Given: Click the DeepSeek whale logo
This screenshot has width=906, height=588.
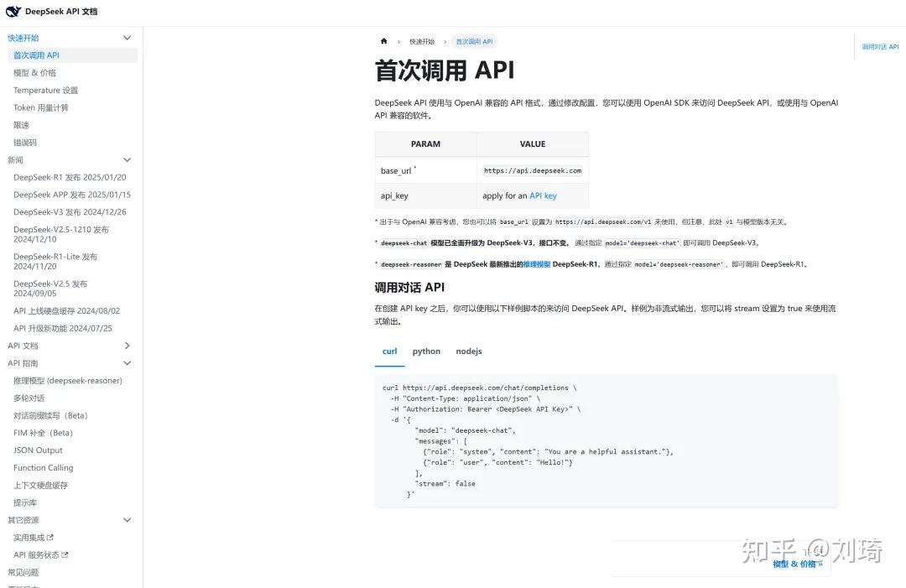Looking at the screenshot, I should (x=12, y=12).
